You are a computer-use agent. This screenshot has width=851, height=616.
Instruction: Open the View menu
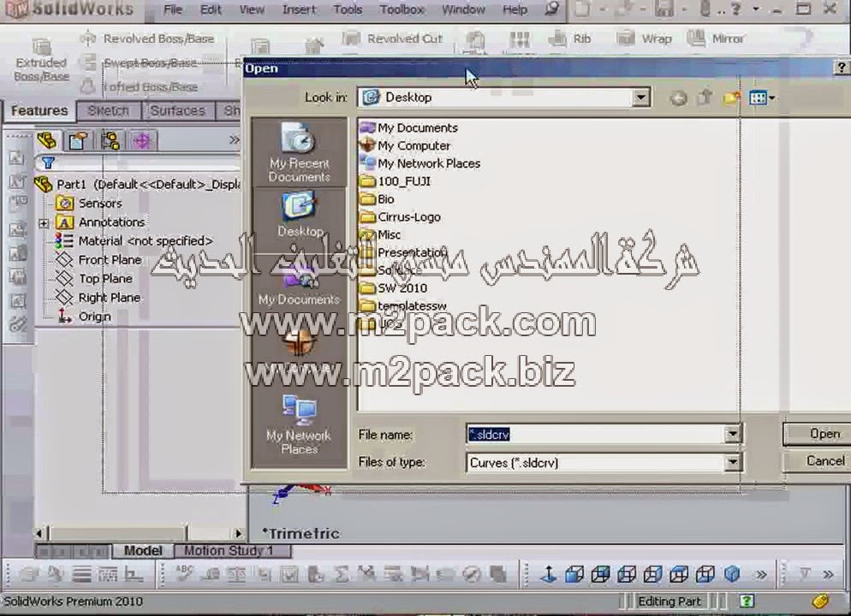click(252, 9)
